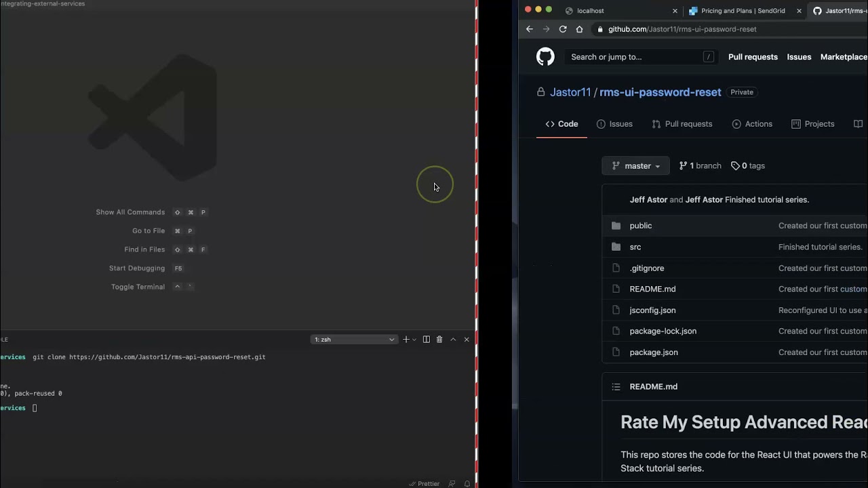Open the jsconfig.json file

[652, 310]
